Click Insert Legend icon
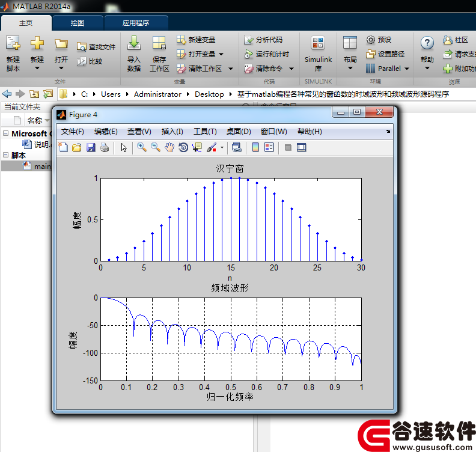Image resolution: width=476 pixels, height=452 pixels. tap(269, 147)
